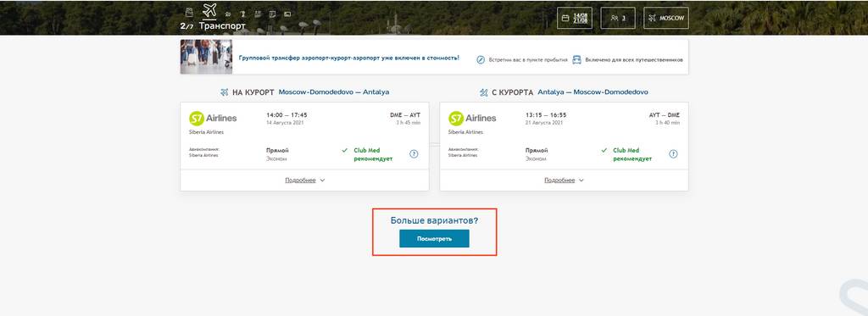Click the chevron next to outbound 'Подробнее'
868x316 pixels.
click(x=322, y=180)
